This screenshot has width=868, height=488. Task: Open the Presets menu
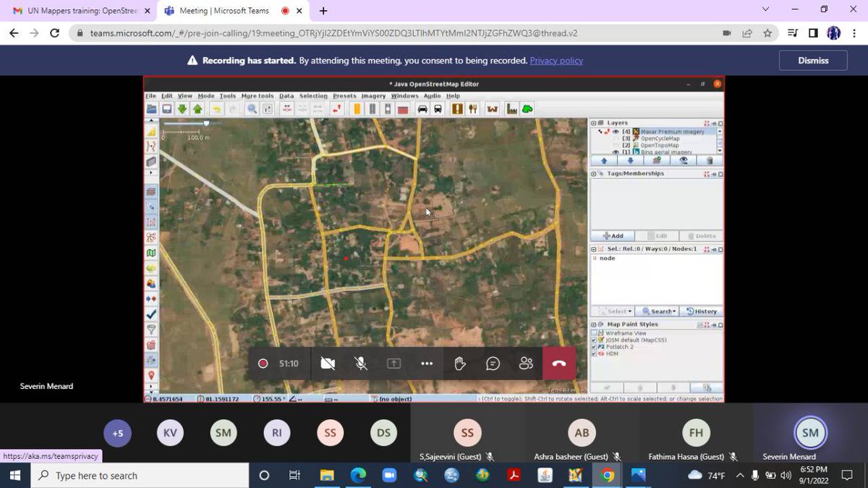pyautogui.click(x=344, y=96)
